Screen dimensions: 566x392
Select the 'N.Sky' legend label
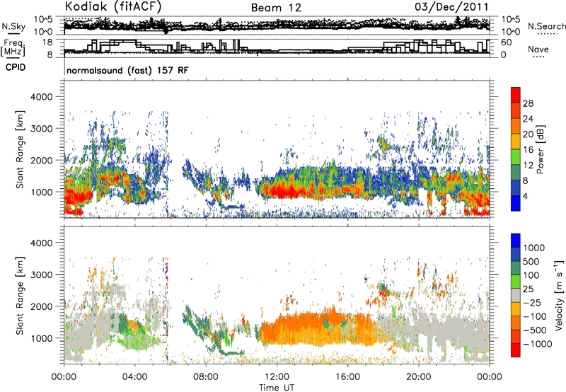coord(13,26)
